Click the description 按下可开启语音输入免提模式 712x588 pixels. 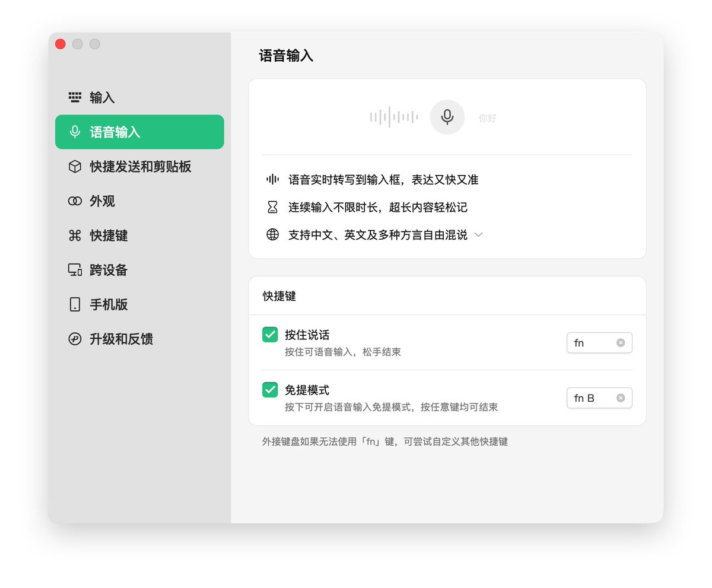coord(391,407)
